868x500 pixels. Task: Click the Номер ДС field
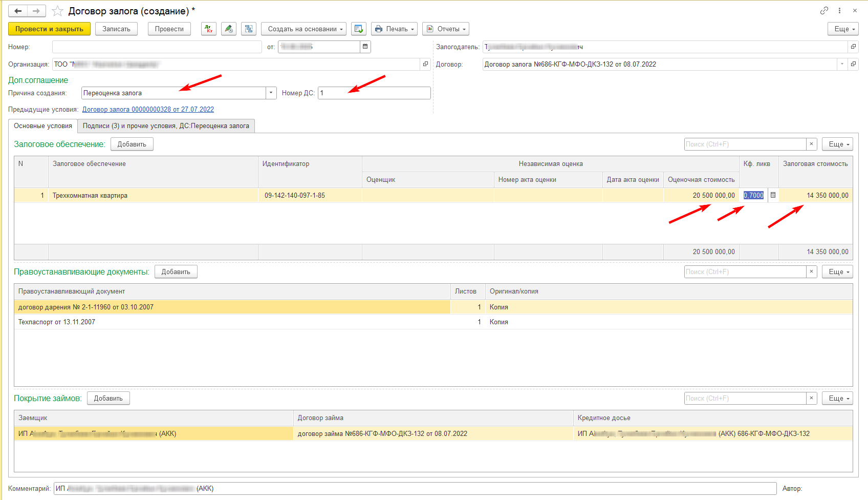pos(374,93)
